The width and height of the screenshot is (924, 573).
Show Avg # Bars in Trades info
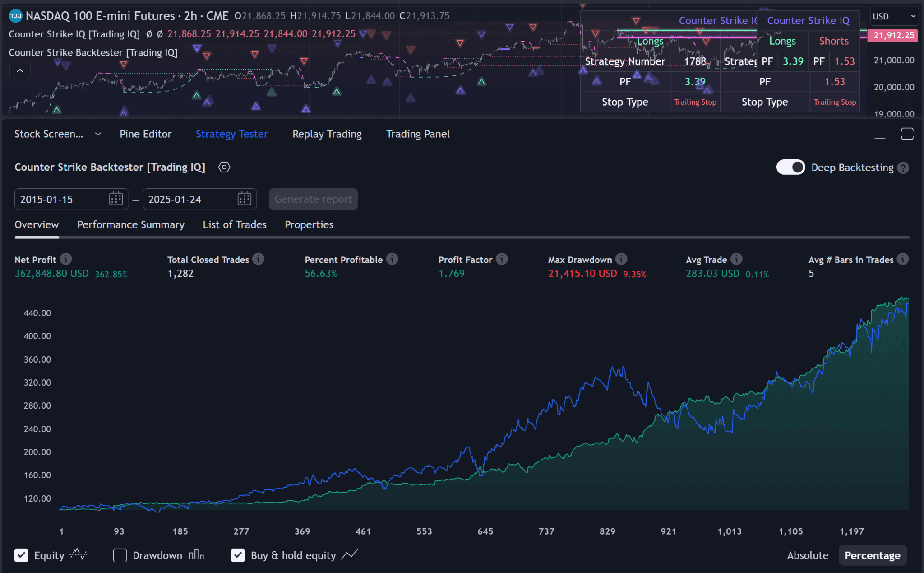click(902, 259)
